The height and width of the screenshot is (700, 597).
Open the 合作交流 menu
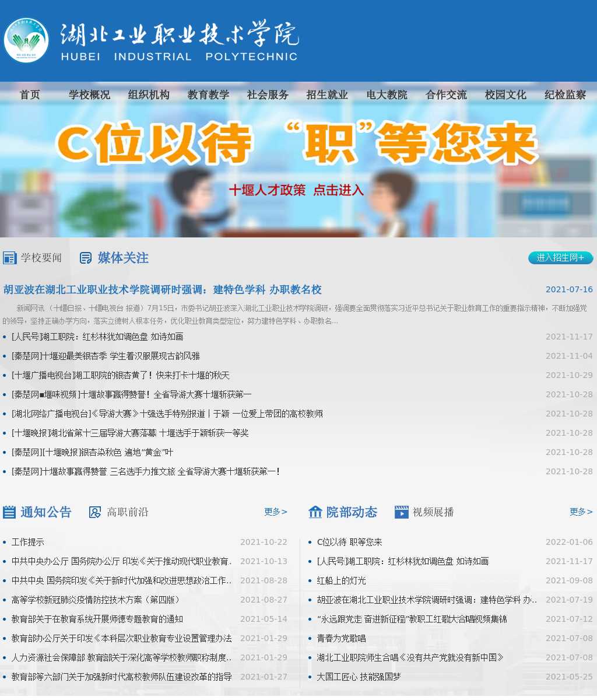[446, 94]
